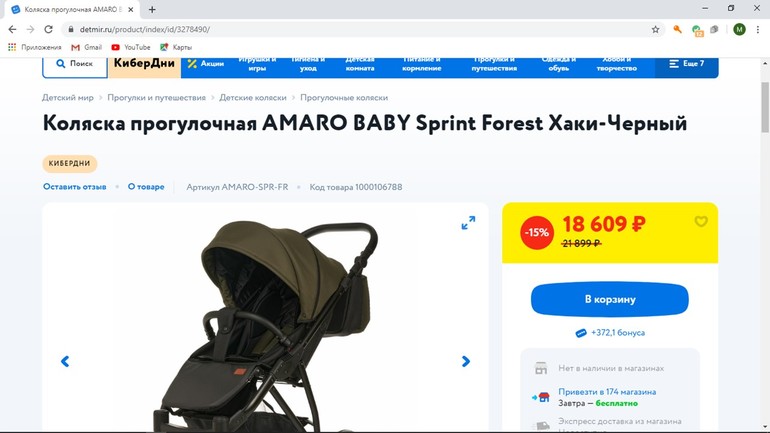The image size is (770, 433).
Task: Open the КиберДни promo section
Action: tap(144, 64)
